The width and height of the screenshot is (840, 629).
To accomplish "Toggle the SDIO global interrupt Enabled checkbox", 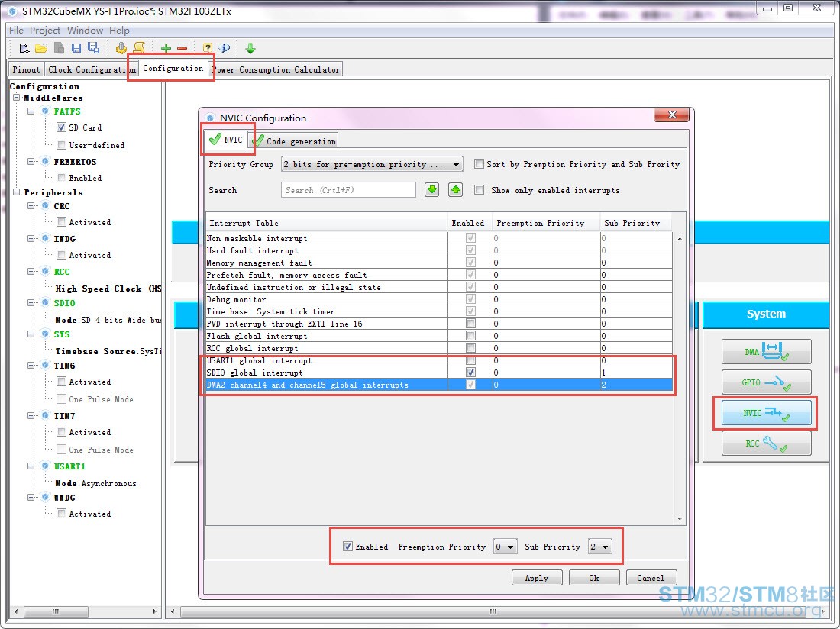I will tap(470, 372).
